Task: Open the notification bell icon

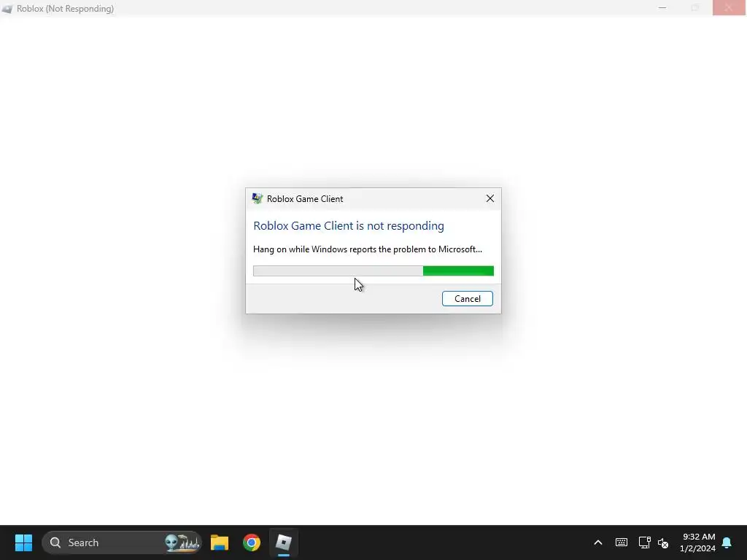Action: click(x=727, y=542)
